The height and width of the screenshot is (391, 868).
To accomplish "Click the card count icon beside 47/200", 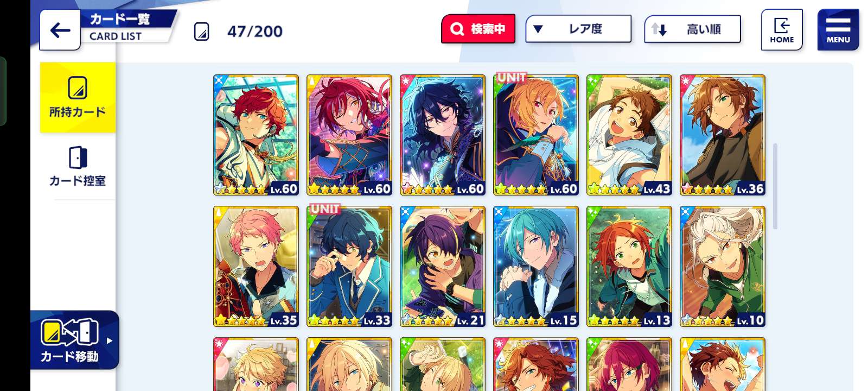I will 201,31.
